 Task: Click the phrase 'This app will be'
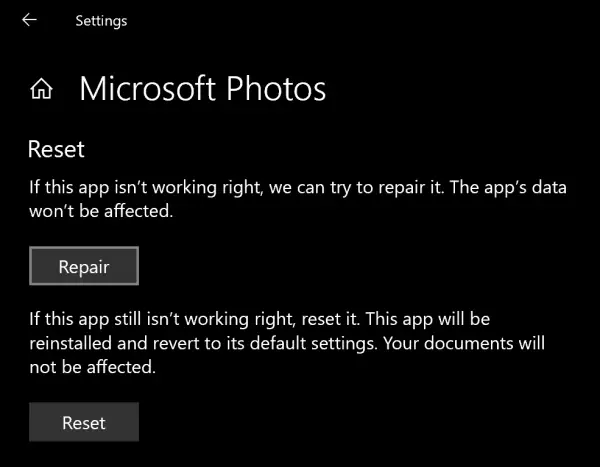pyautogui.click(x=428, y=319)
